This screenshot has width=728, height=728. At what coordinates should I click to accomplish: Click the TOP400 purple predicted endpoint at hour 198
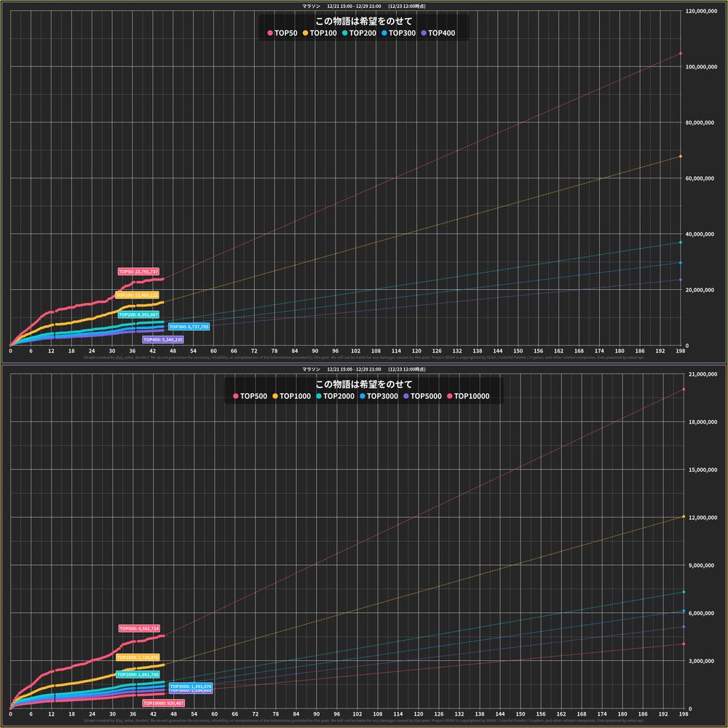681,280
